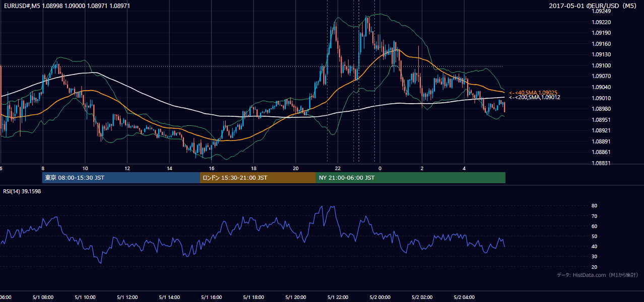Select hour label 18 under the price chart
Viewport: 644px width, 302px height.
[x=253, y=169]
